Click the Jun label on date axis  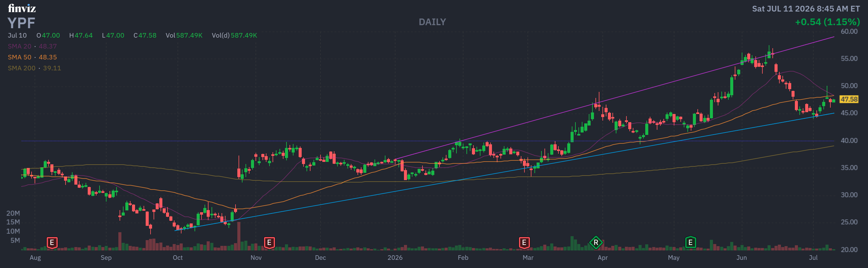point(741,258)
